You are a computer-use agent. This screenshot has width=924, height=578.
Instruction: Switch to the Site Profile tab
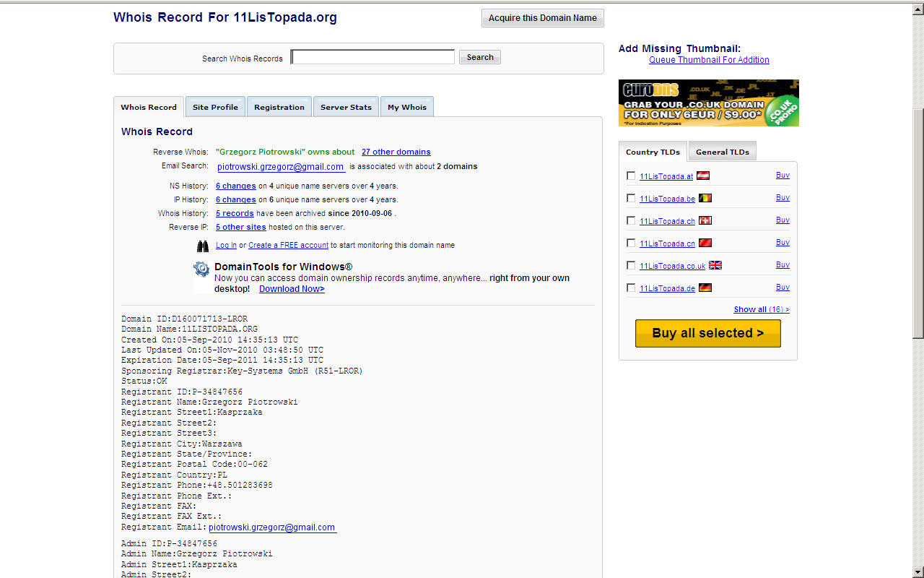pos(215,107)
